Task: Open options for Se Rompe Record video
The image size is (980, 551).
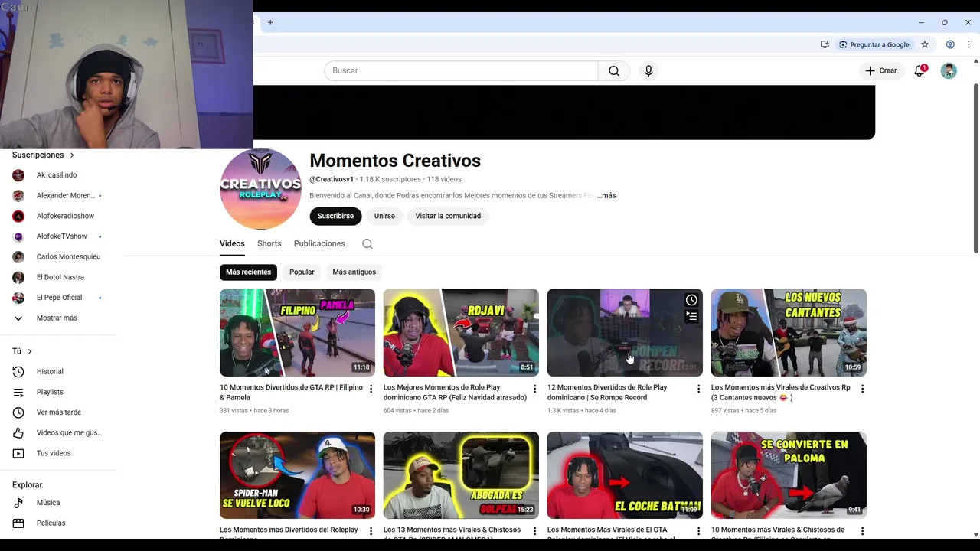Action: coord(698,389)
